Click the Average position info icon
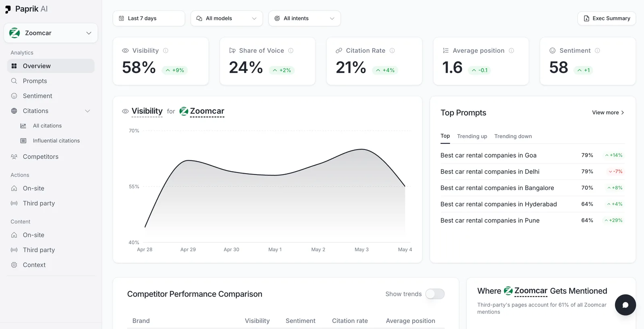Image resolution: width=644 pixels, height=329 pixels. tap(511, 51)
